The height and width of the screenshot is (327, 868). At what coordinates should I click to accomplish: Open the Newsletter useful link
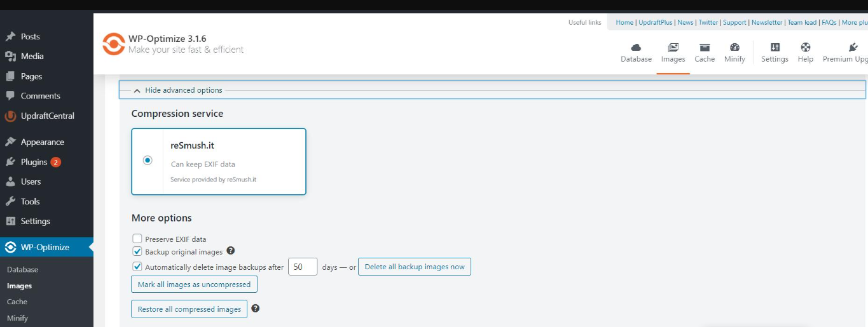click(767, 22)
